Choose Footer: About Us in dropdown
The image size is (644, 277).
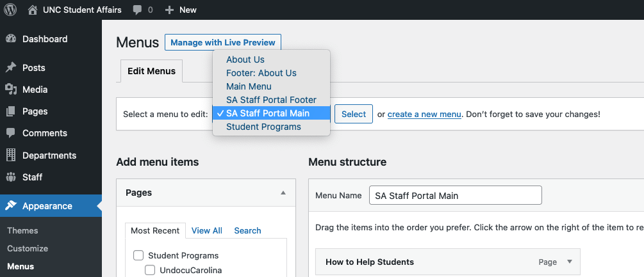[271, 73]
